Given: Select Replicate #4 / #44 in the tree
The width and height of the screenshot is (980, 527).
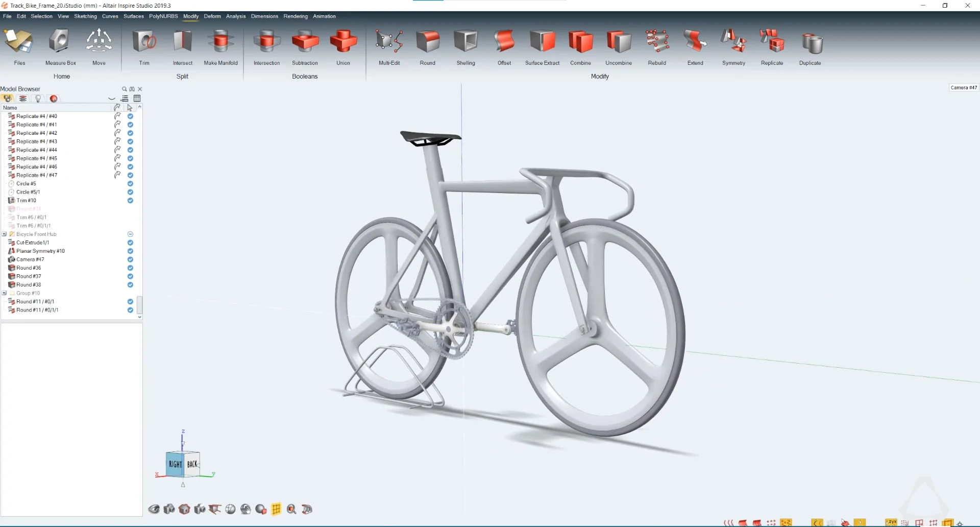Looking at the screenshot, I should coord(36,150).
